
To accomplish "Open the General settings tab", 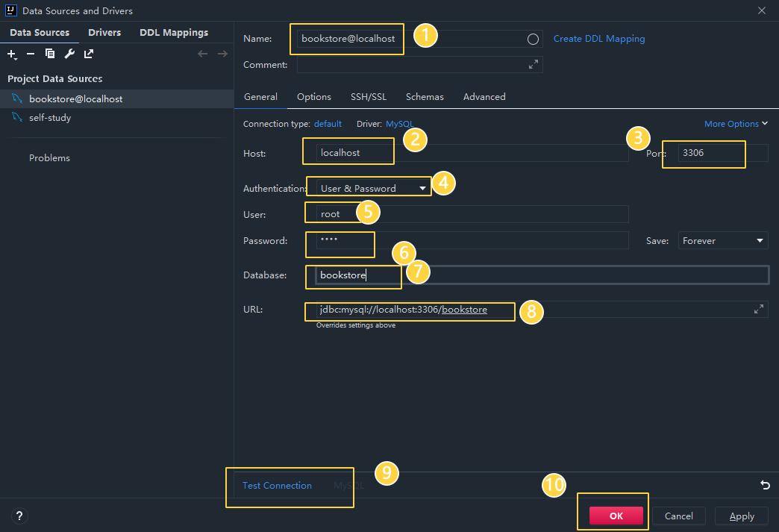I will point(261,97).
